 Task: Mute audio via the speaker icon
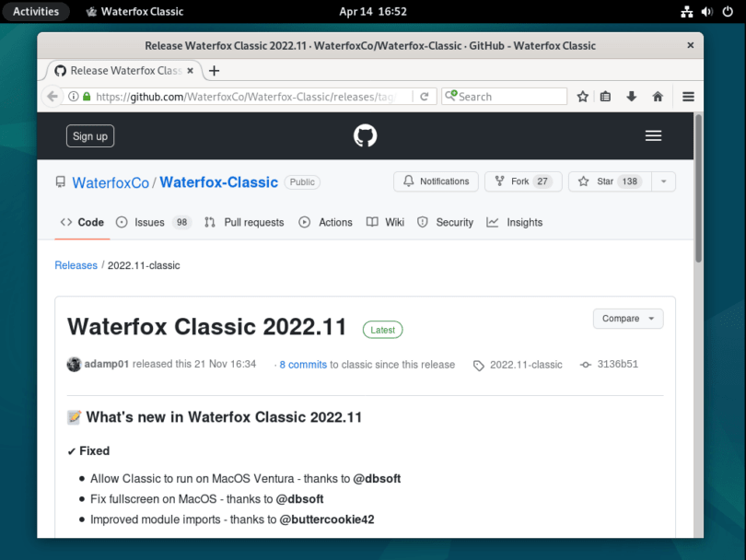tap(705, 11)
